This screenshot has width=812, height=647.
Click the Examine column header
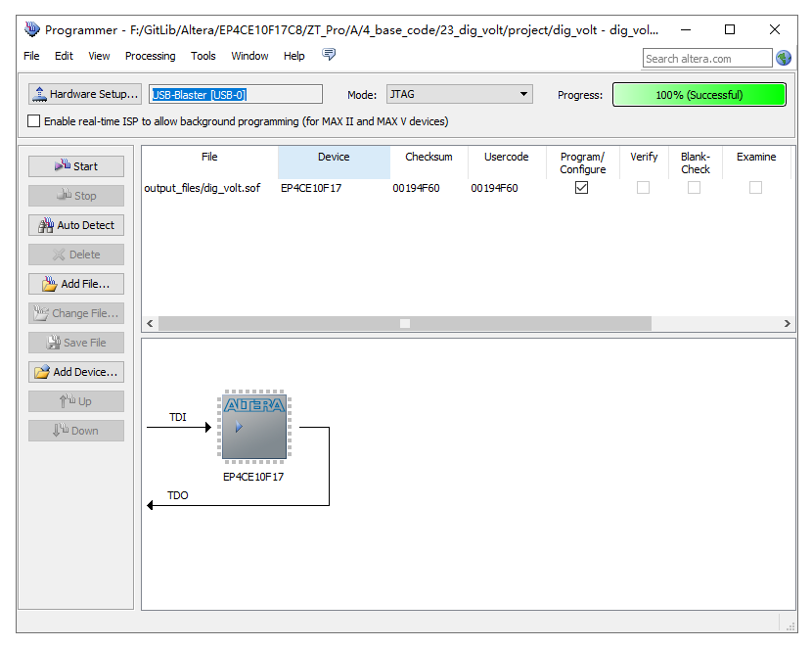pyautogui.click(x=756, y=162)
